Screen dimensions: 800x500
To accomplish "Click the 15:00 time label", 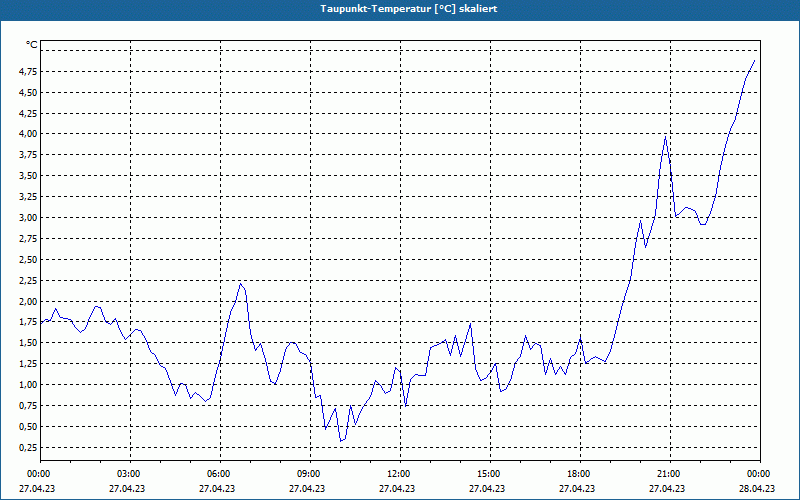I will pyautogui.click(x=488, y=474).
